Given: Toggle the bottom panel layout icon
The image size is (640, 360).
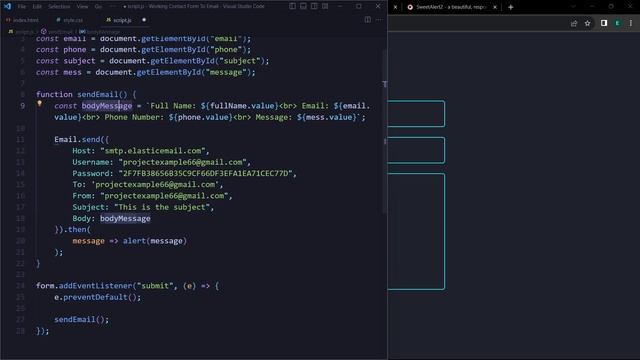Looking at the screenshot, I should pyautogui.click(x=303, y=6).
